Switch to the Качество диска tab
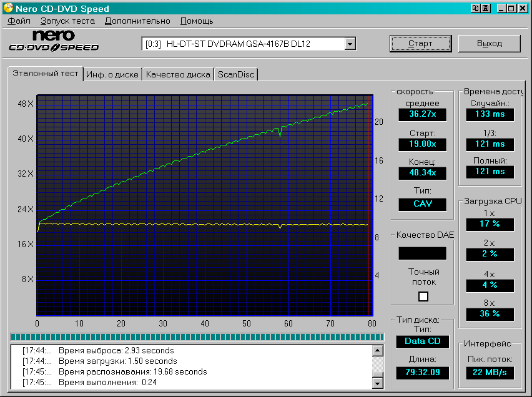 (178, 74)
